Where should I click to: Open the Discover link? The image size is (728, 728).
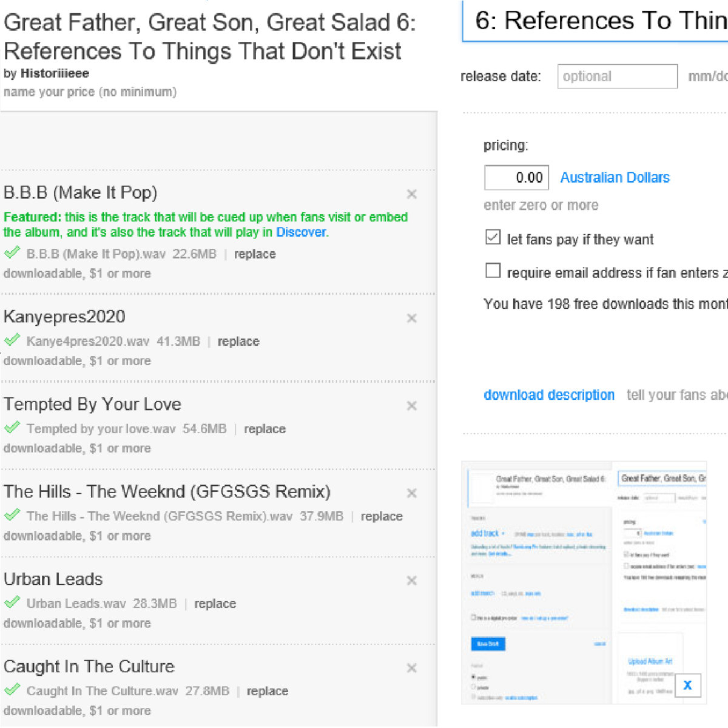tap(301, 232)
